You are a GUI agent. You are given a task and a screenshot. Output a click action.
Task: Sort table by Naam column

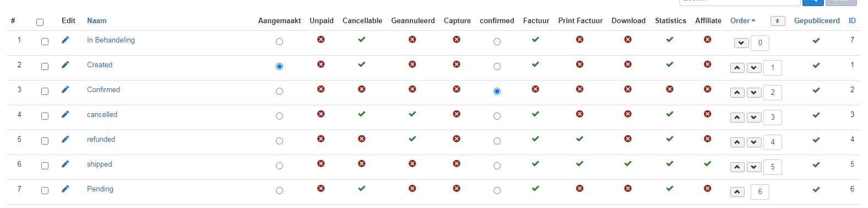pos(96,20)
